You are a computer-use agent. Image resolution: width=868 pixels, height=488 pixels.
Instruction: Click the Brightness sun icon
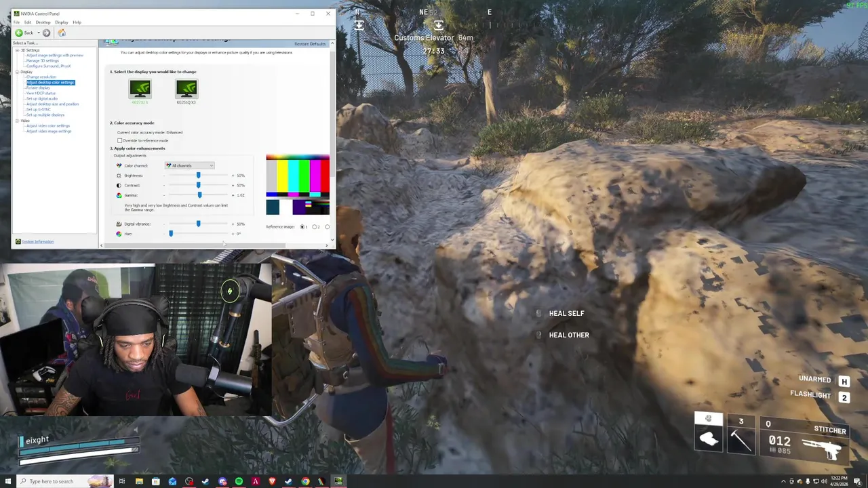tap(119, 176)
